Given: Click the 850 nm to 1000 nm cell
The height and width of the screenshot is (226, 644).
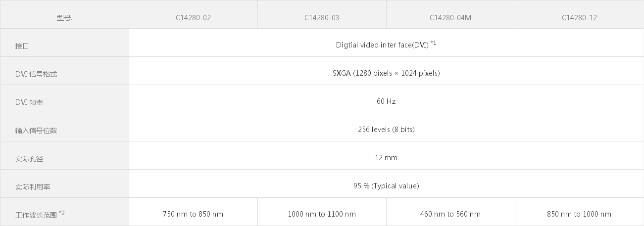Looking at the screenshot, I should pos(579,214).
